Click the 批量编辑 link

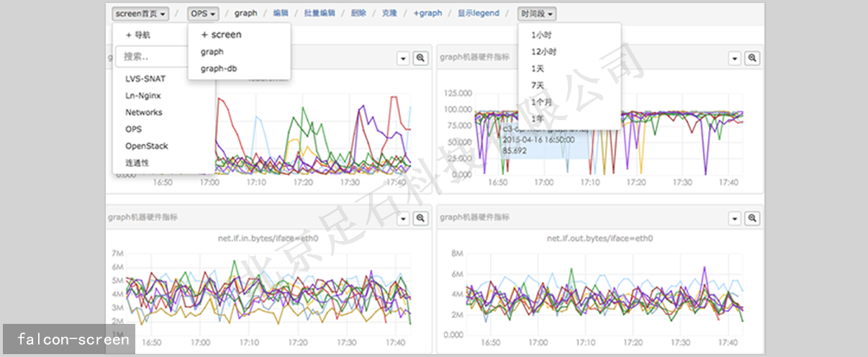click(x=320, y=13)
